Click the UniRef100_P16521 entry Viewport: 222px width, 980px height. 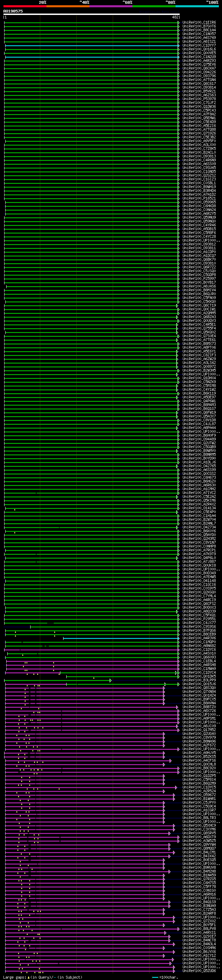(199, 198)
